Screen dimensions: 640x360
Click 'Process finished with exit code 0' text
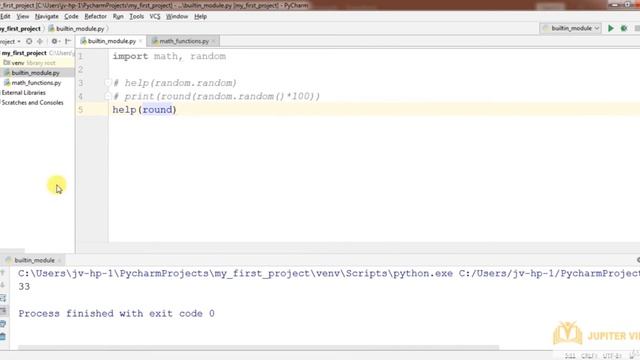tap(116, 313)
